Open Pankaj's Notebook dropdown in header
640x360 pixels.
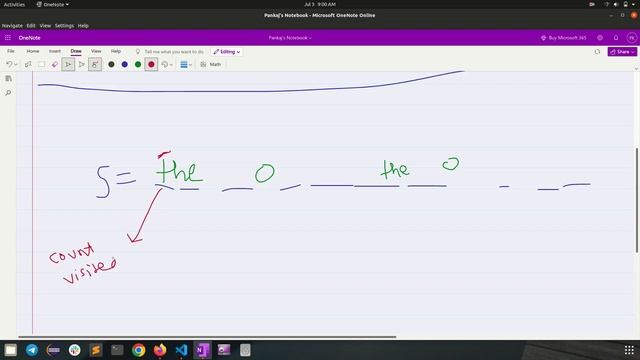[290, 38]
